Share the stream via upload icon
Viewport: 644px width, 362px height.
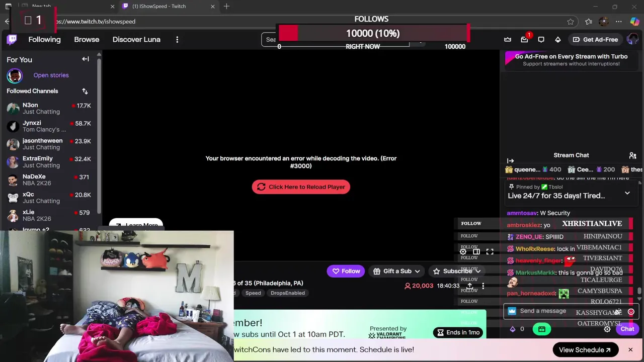469,286
